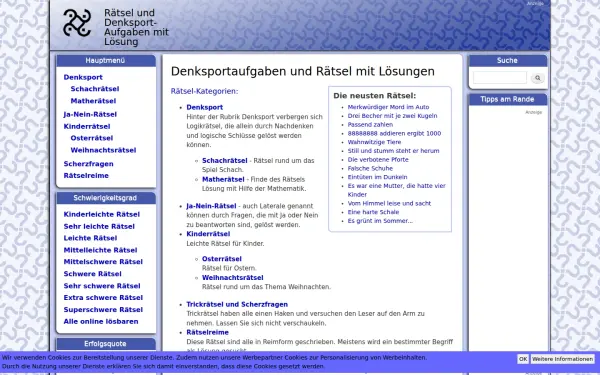Open 'Eintüten im Dunkeln' puzzle
This screenshot has height=375, width=600.
377,177
